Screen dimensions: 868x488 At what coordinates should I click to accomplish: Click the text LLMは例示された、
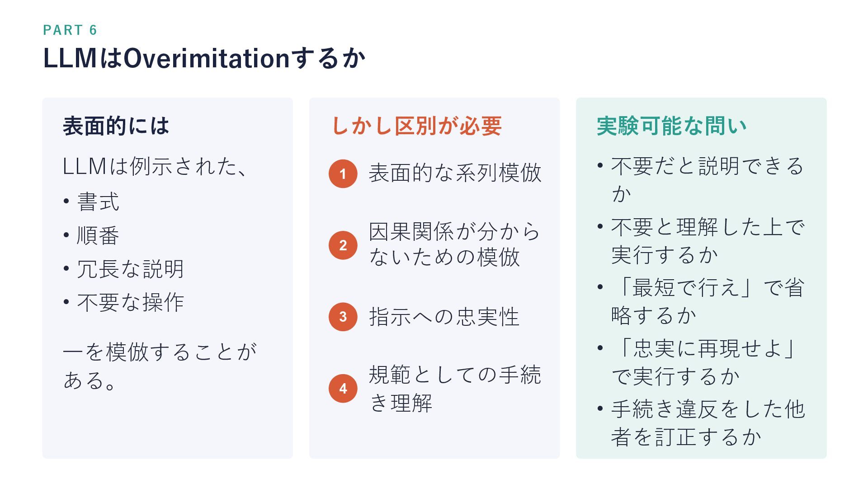tap(156, 166)
